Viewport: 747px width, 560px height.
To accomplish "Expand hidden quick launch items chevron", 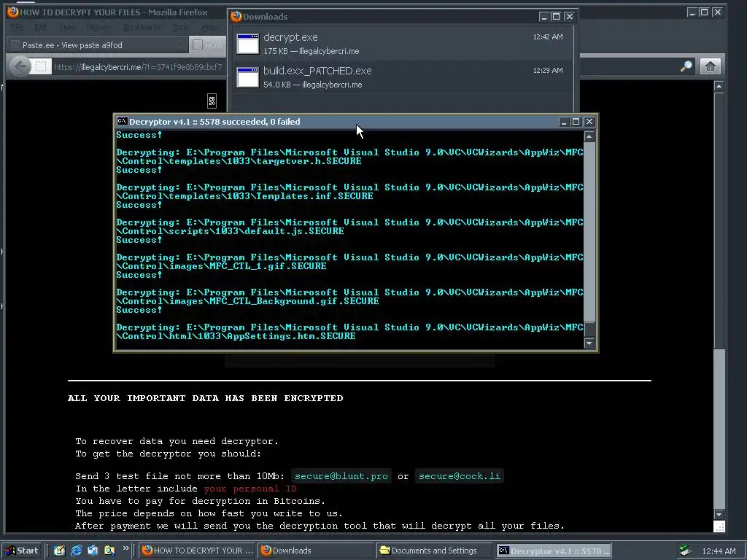I will click(125, 548).
